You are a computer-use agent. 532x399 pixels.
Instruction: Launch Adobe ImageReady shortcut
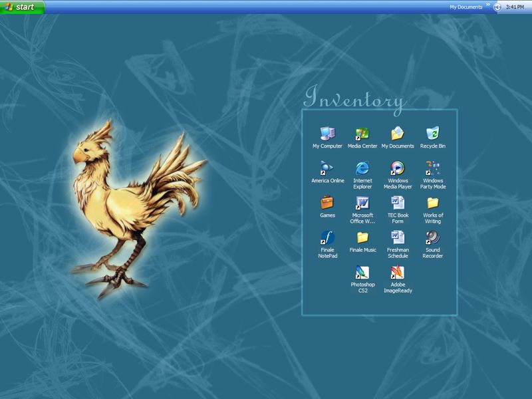pos(398,279)
